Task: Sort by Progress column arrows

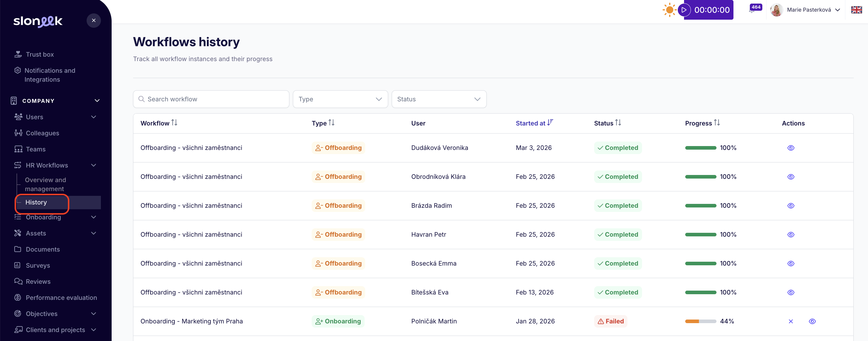Action: 717,123
